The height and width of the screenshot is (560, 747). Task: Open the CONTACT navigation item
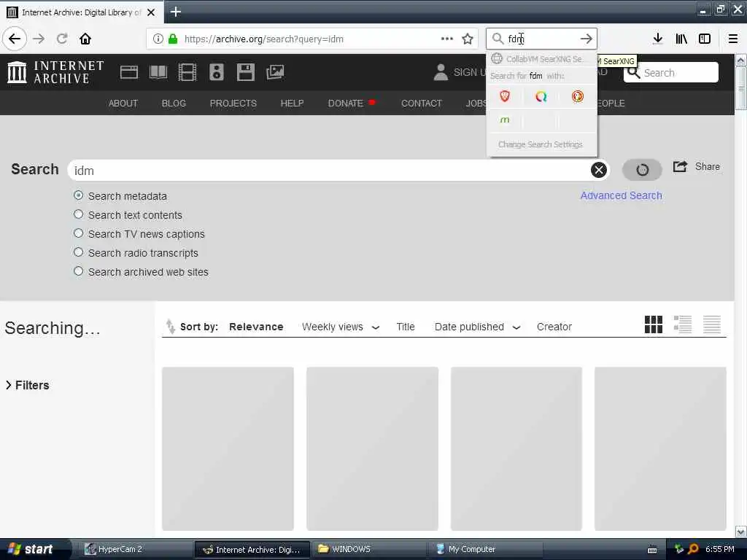click(421, 104)
